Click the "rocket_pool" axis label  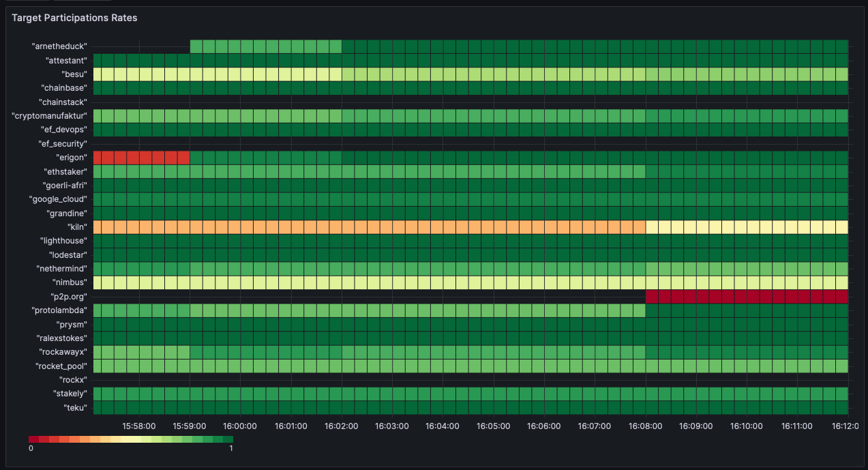61,366
